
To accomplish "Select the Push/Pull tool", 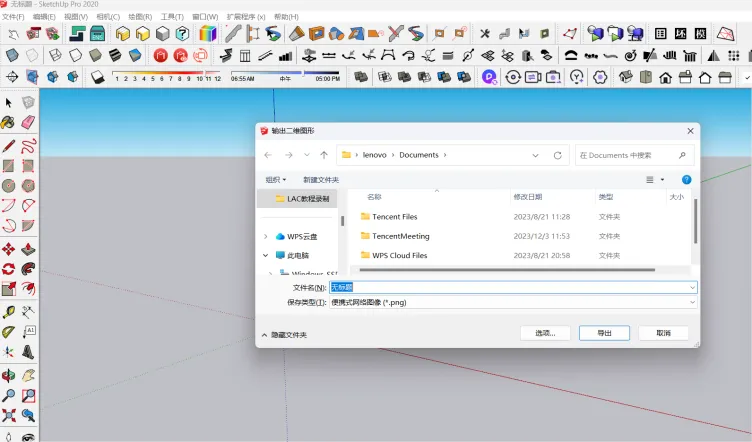I will 28,249.
